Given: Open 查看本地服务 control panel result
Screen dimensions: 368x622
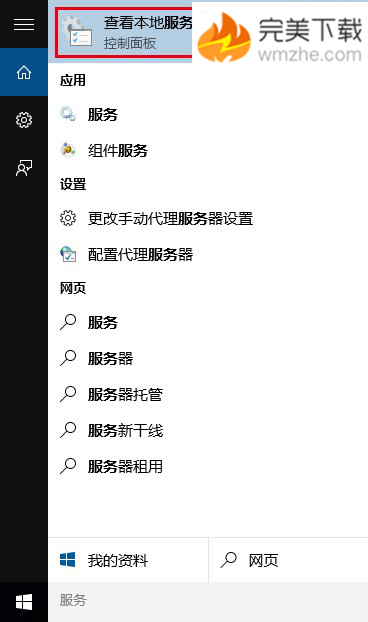Looking at the screenshot, I should pyautogui.click(x=124, y=33).
